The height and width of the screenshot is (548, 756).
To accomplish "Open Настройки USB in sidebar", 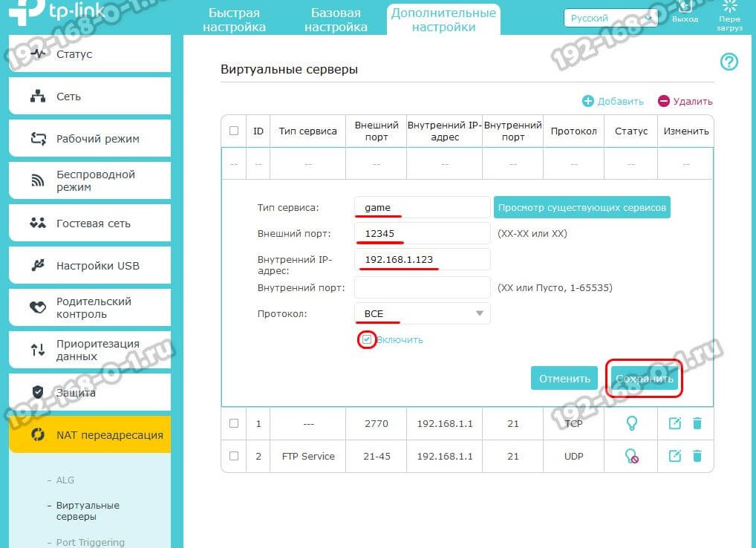I will pos(90,266).
